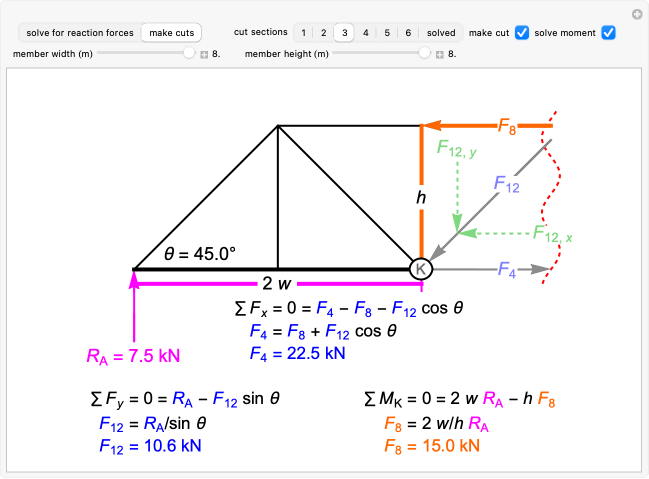Uncheck the make cut checkbox

[x=521, y=33]
